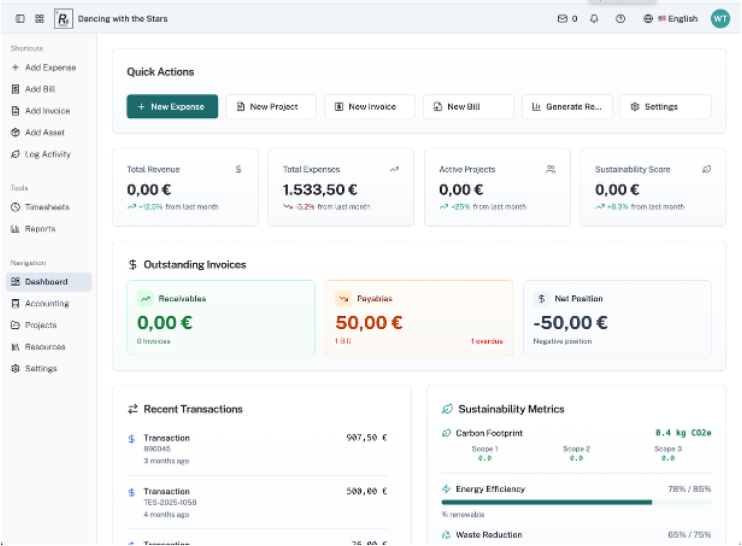Click the New Project button
742x546 pixels.
(x=270, y=107)
